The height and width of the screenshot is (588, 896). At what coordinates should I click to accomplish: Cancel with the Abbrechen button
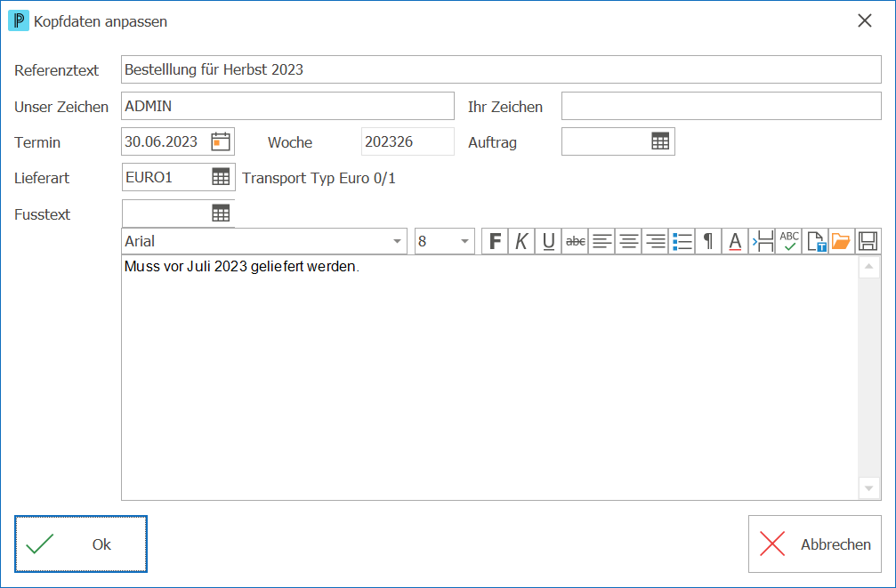(x=815, y=544)
